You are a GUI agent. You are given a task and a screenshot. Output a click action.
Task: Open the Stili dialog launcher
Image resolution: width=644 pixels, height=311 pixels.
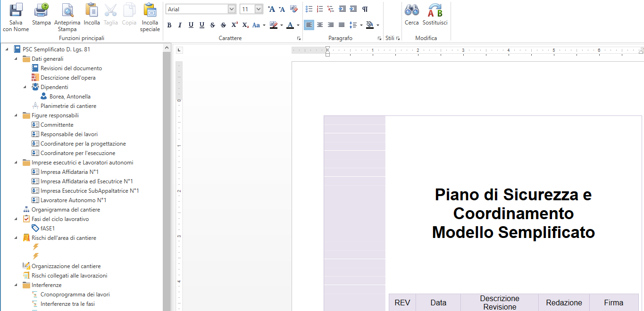pyautogui.click(x=398, y=38)
